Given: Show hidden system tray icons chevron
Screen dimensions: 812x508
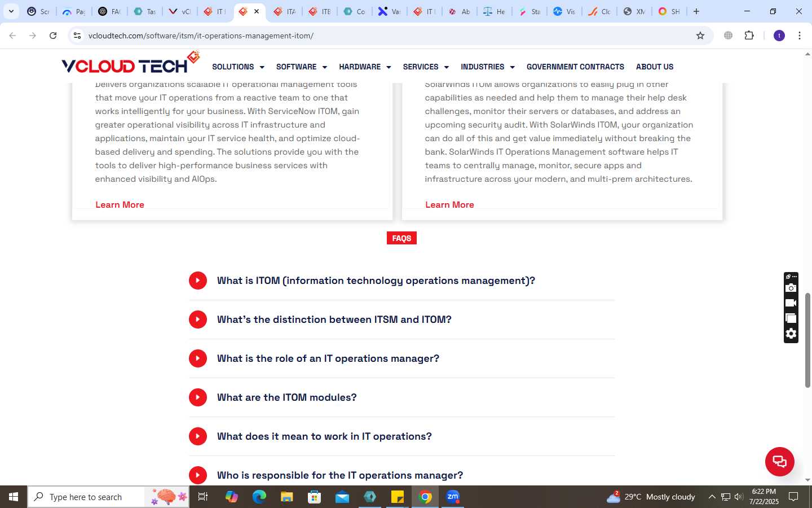Looking at the screenshot, I should pos(712,497).
